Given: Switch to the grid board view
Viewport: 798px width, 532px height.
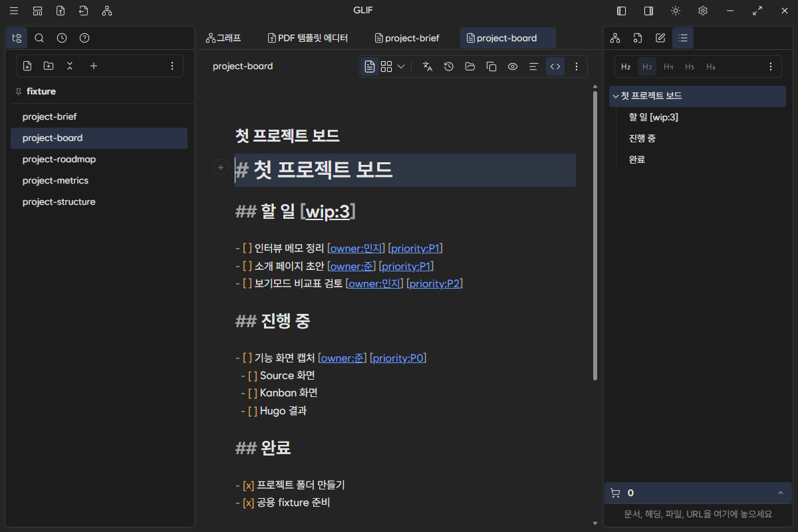Looking at the screenshot, I should point(386,66).
